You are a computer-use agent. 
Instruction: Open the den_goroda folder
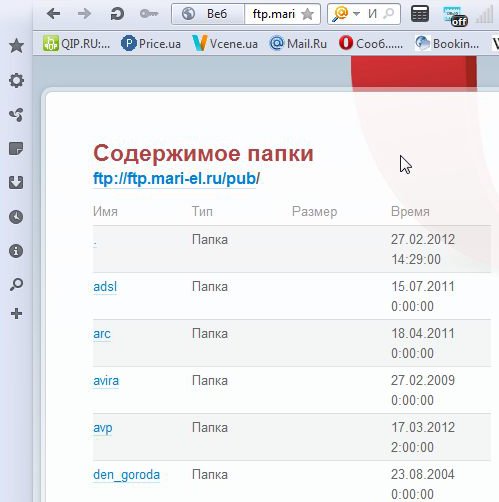click(126, 475)
